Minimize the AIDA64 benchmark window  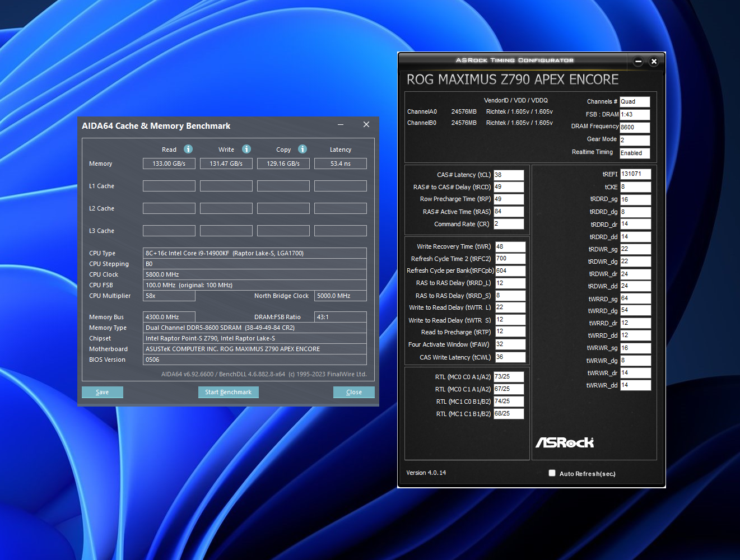(x=341, y=125)
